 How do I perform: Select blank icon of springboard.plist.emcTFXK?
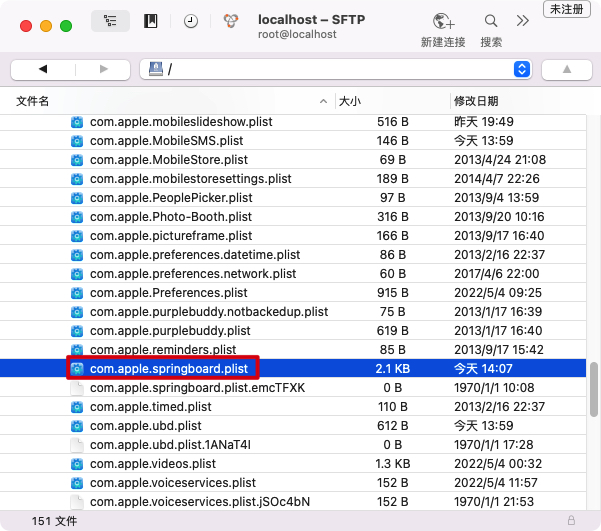[77, 388]
